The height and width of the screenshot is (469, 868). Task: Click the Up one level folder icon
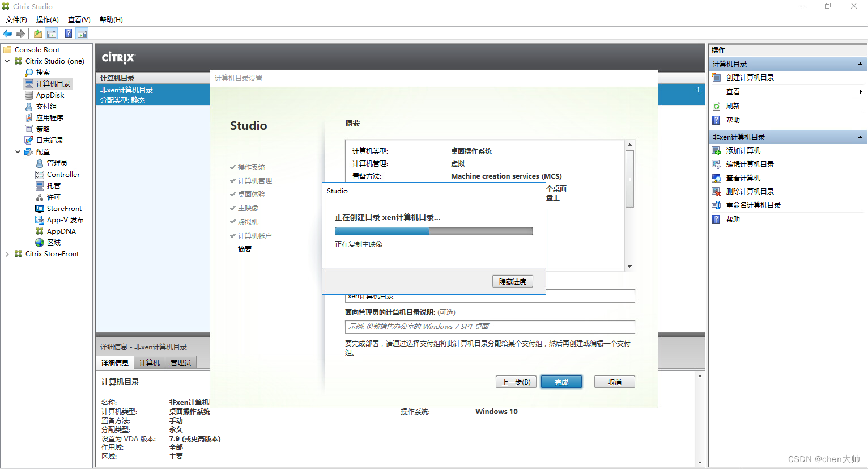tap(38, 34)
